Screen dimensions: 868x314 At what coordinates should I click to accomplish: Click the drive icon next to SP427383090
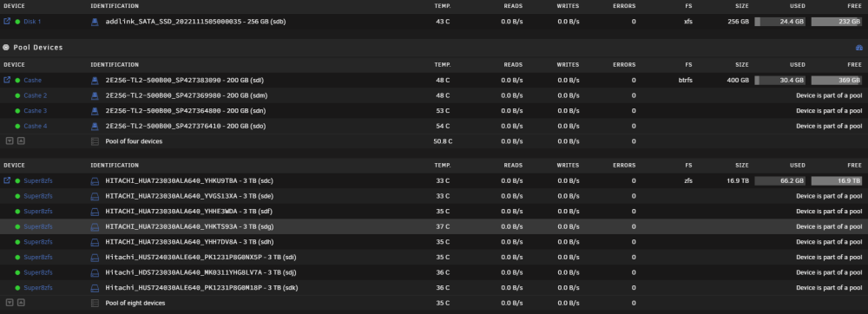[95, 80]
